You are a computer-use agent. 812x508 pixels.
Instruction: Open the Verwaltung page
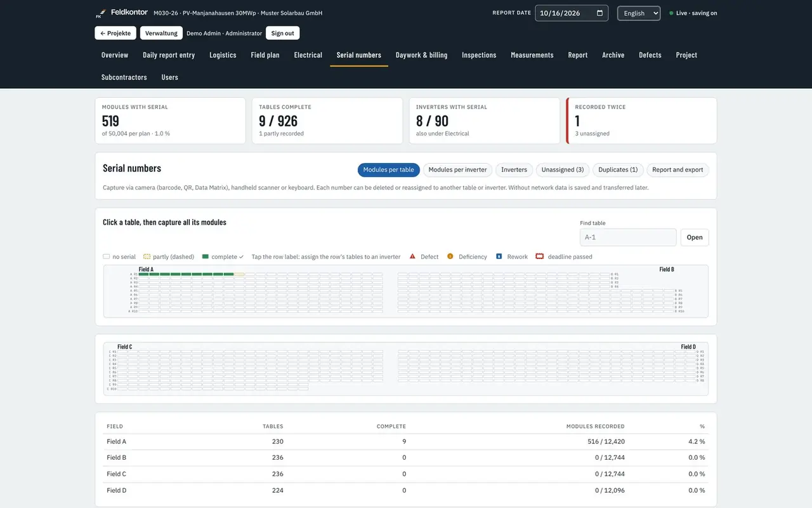(x=161, y=33)
